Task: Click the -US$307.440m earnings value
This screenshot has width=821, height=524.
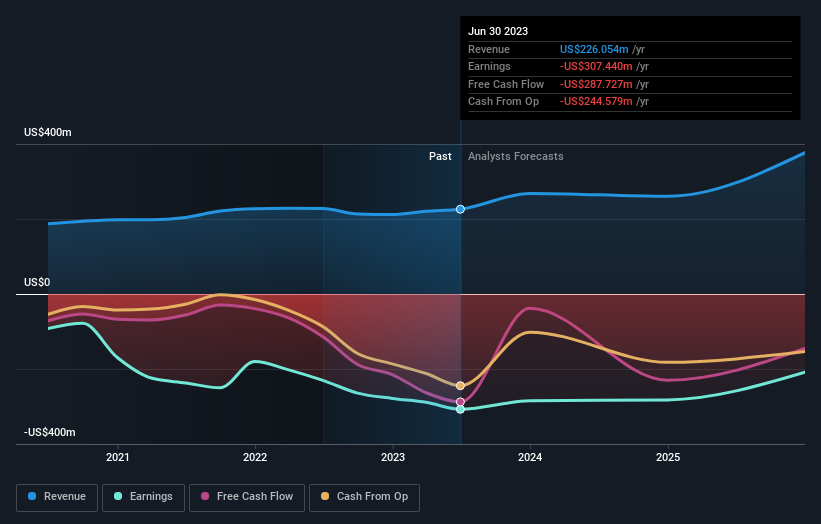Action: point(596,66)
